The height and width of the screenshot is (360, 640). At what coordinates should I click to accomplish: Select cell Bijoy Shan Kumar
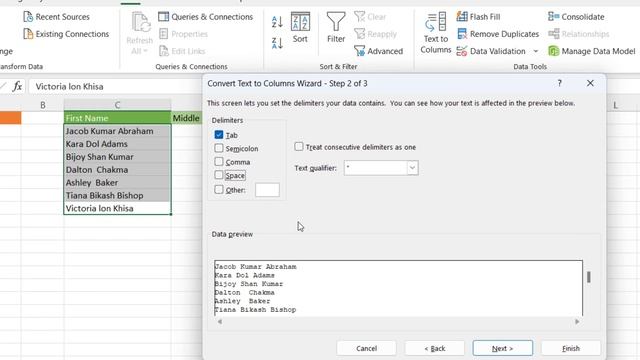[117, 157]
